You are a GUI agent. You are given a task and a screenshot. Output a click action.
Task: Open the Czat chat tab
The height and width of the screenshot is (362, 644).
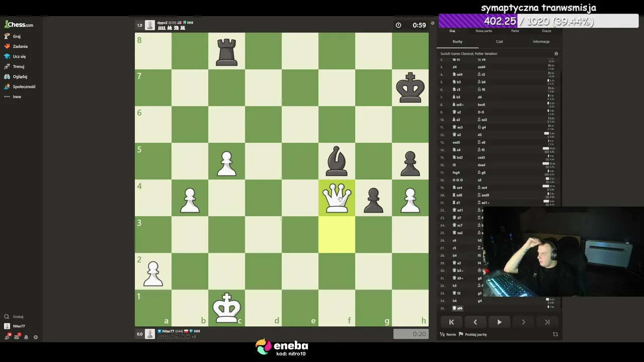[499, 42]
